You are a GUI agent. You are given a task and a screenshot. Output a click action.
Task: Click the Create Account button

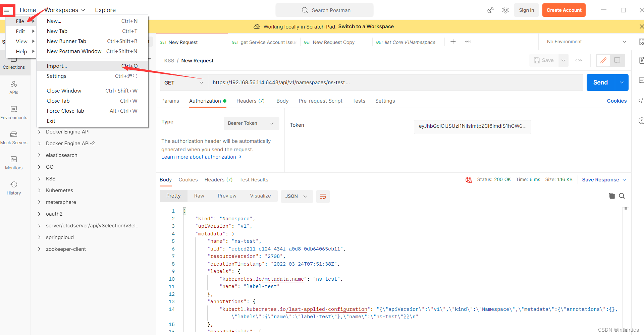tap(563, 10)
